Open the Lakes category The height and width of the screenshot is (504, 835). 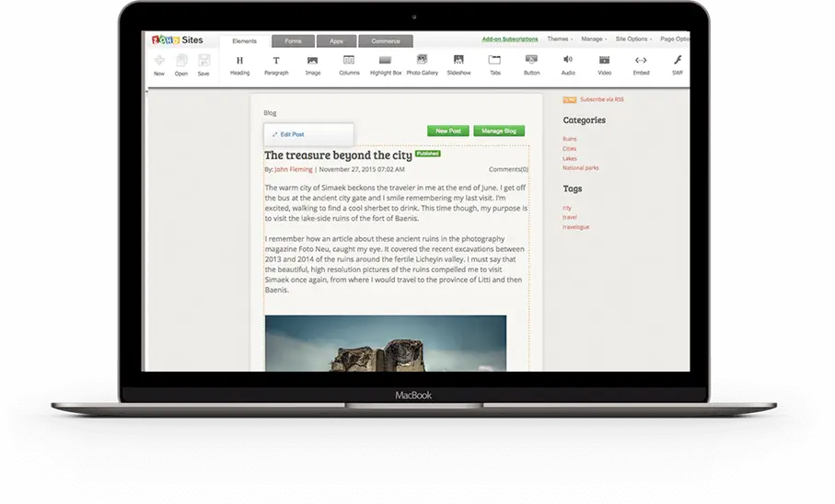(x=569, y=158)
